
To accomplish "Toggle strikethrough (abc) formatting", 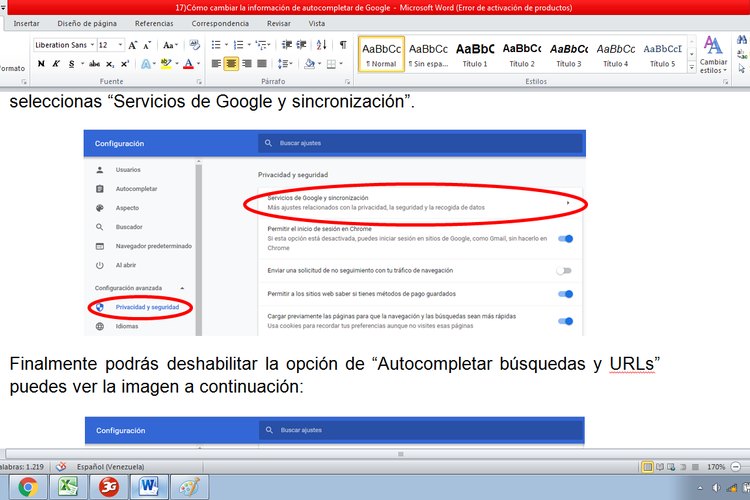I will tap(94, 64).
